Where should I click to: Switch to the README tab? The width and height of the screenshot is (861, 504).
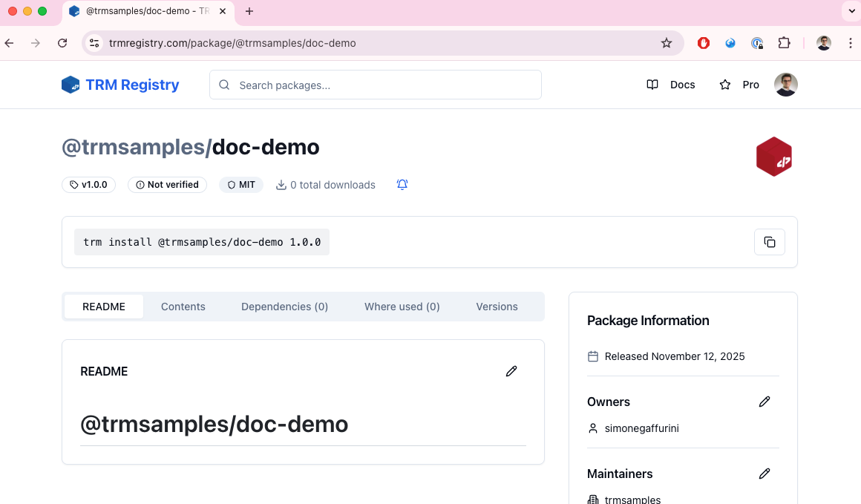point(104,307)
